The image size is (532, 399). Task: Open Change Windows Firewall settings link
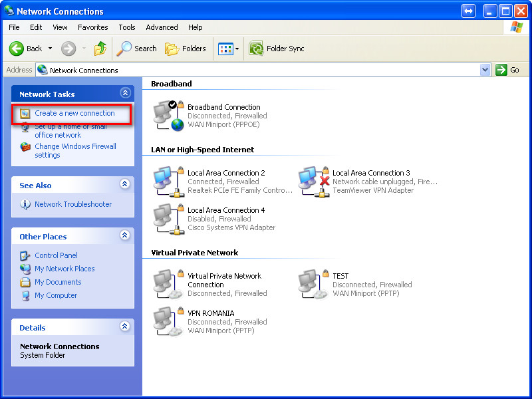click(75, 151)
